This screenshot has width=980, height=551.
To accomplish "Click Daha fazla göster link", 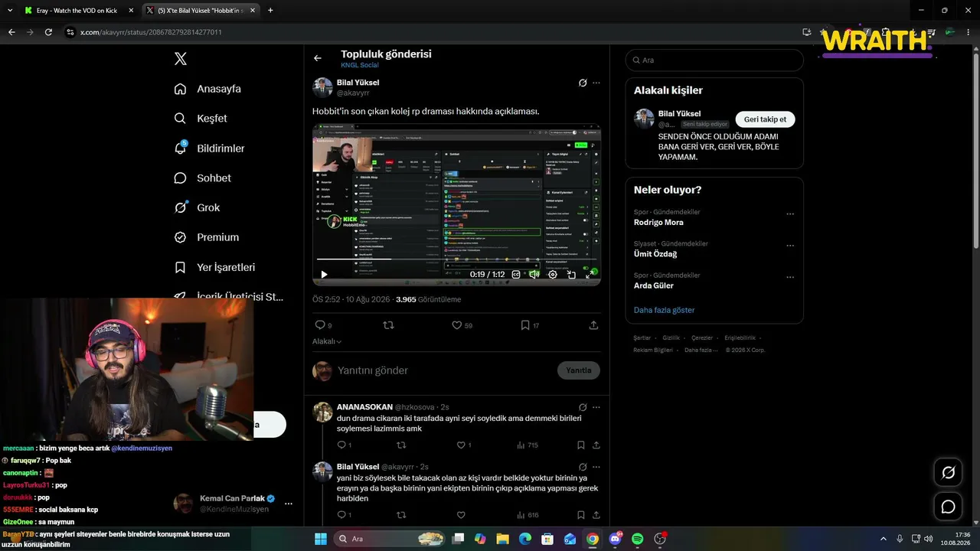I will coord(665,310).
